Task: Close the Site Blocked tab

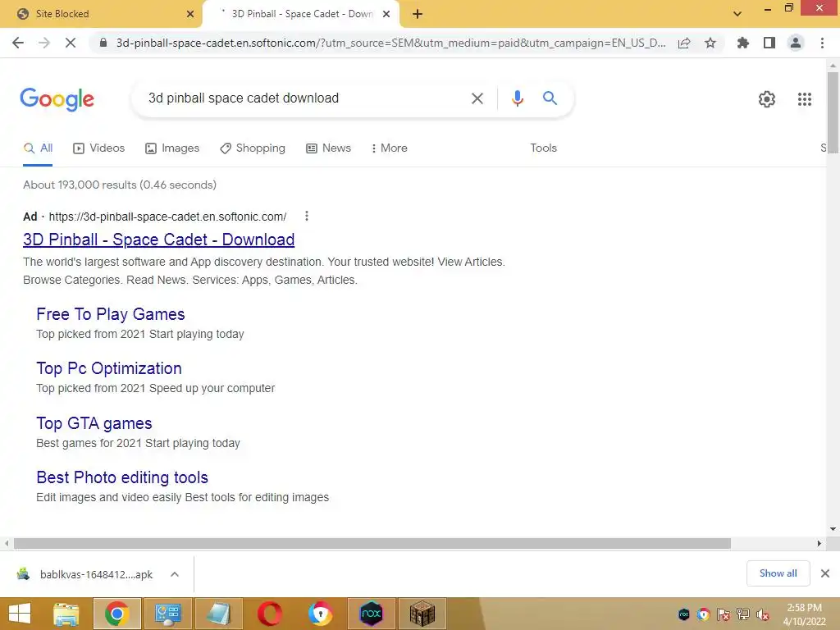Action: 189,14
